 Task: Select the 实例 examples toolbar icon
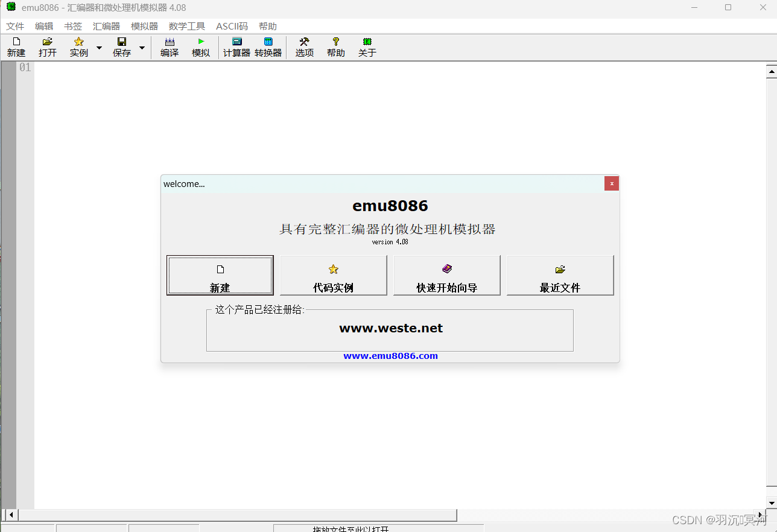[x=78, y=46]
